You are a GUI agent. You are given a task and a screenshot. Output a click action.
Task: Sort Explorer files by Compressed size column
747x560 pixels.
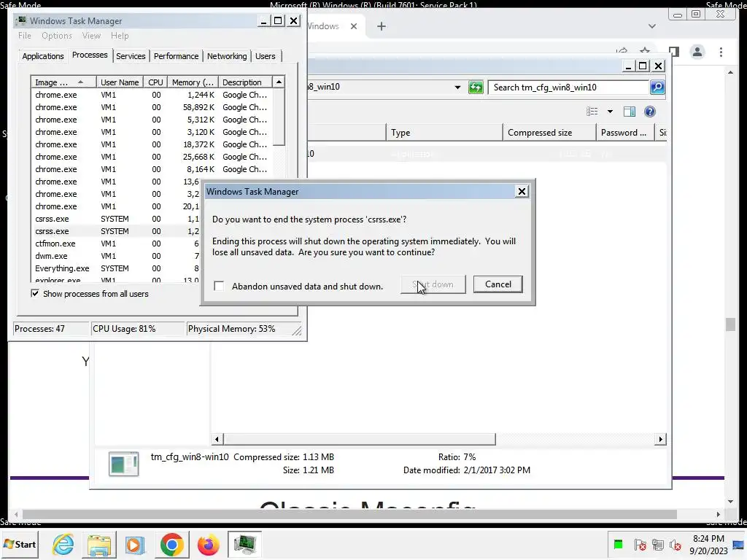549,133
